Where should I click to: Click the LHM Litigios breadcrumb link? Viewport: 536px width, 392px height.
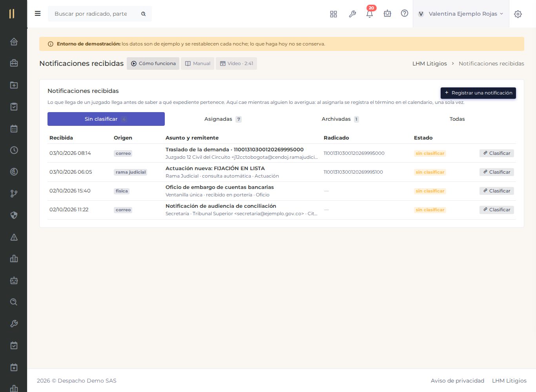(x=430, y=64)
